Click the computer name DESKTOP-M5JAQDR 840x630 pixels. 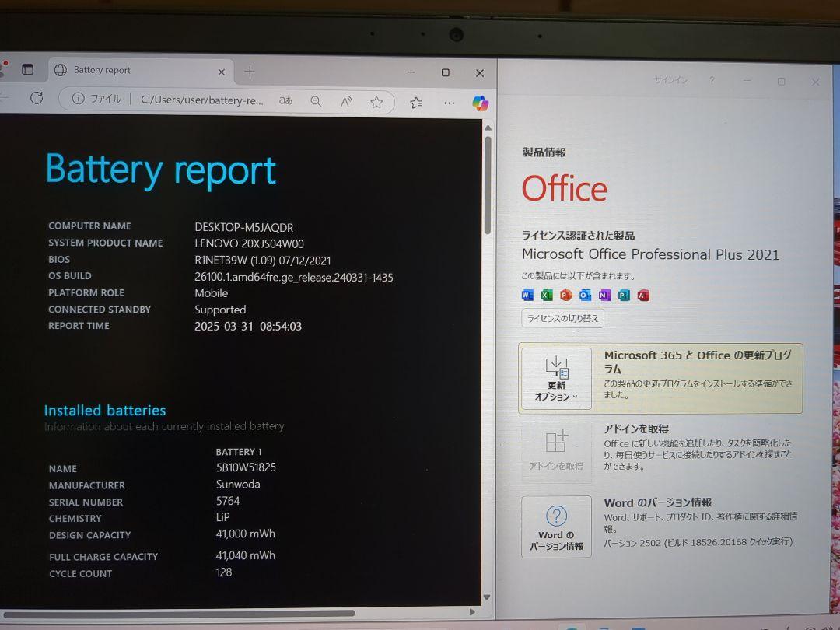coord(243,227)
